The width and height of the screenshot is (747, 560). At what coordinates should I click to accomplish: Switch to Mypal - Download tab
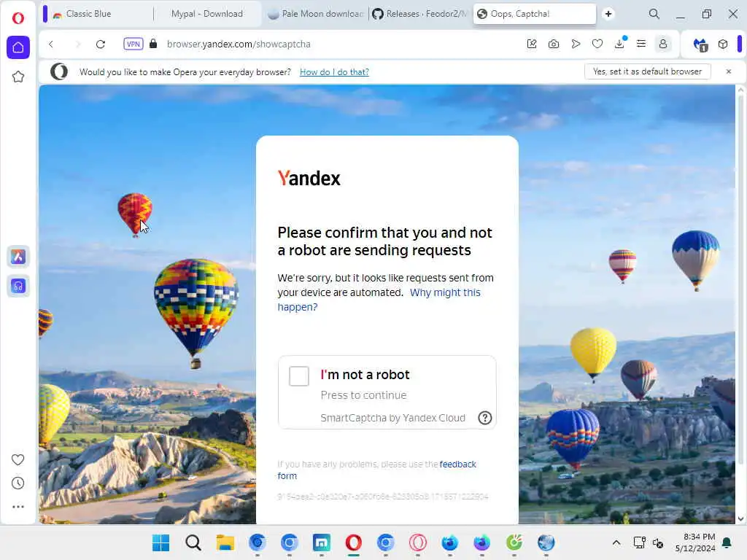pos(206,14)
